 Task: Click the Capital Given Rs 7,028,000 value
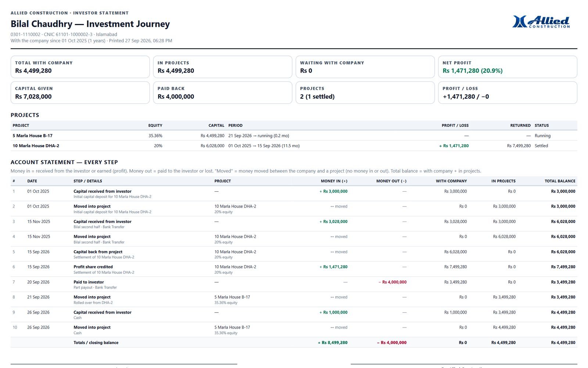click(33, 96)
